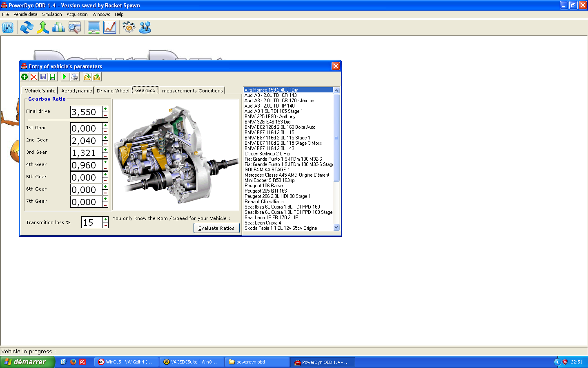The height and width of the screenshot is (368, 588).
Task: Open the dyno graph toolbar icon
Action: 109,27
